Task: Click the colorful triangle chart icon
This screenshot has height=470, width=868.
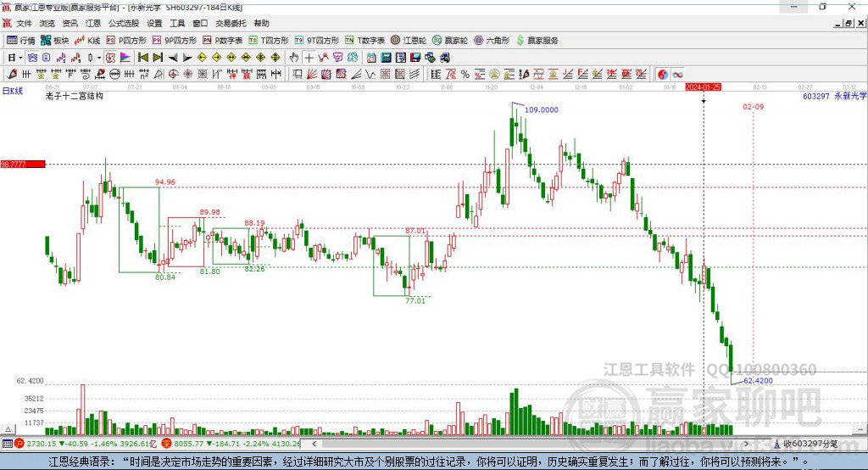Action: [125, 58]
